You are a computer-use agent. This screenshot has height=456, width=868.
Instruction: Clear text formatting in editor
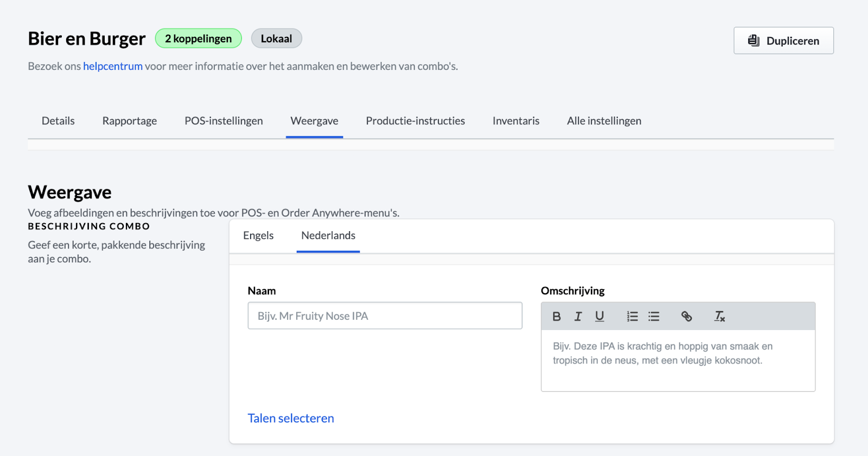719,316
